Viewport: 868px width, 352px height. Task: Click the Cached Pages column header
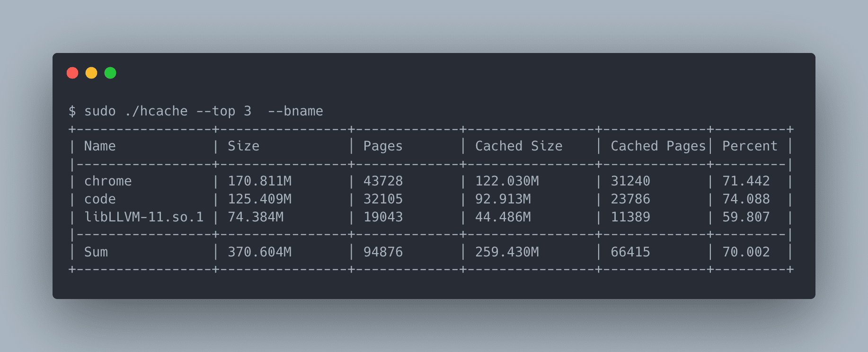pyautogui.click(x=657, y=146)
